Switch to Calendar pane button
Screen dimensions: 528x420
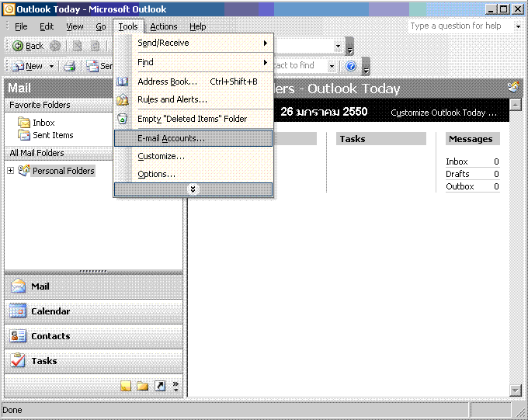click(x=94, y=311)
